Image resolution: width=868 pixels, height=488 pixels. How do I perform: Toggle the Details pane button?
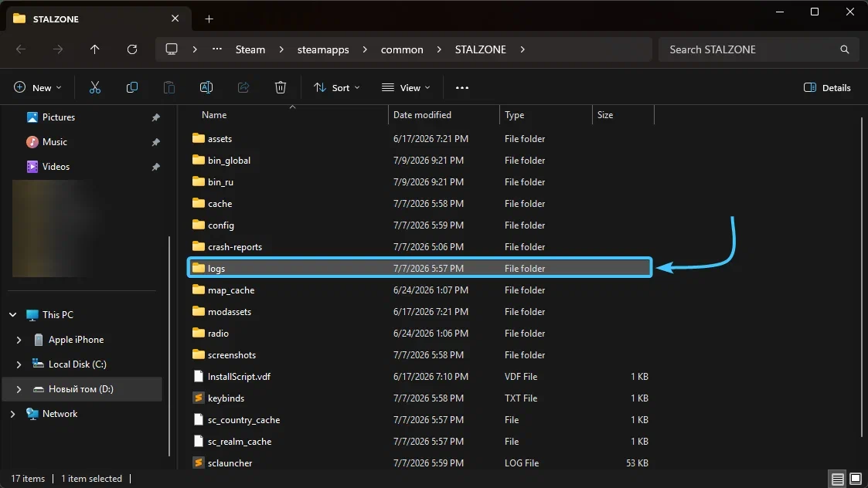(x=827, y=87)
